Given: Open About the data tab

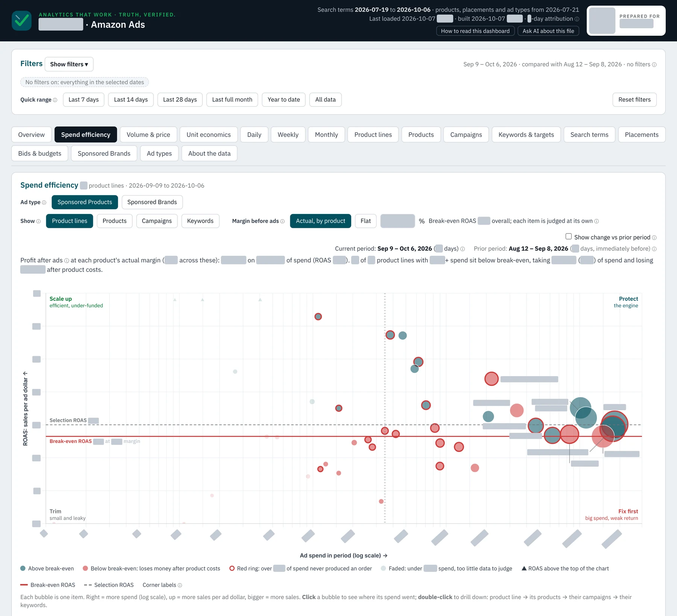Looking at the screenshot, I should pyautogui.click(x=209, y=153).
